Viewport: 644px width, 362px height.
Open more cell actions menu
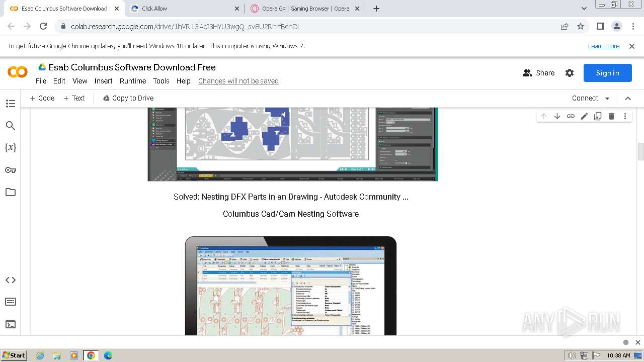click(x=625, y=116)
